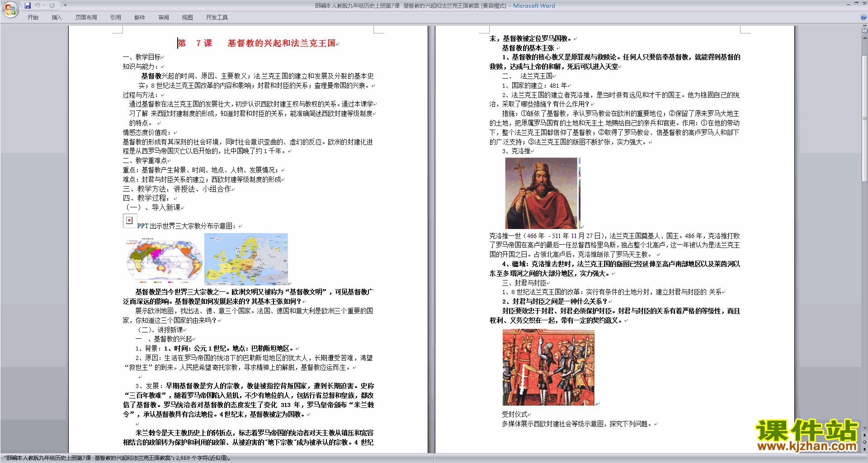Select the medieval homage ceremony painting
Viewport: 868px width, 463px height.
pyautogui.click(x=548, y=367)
